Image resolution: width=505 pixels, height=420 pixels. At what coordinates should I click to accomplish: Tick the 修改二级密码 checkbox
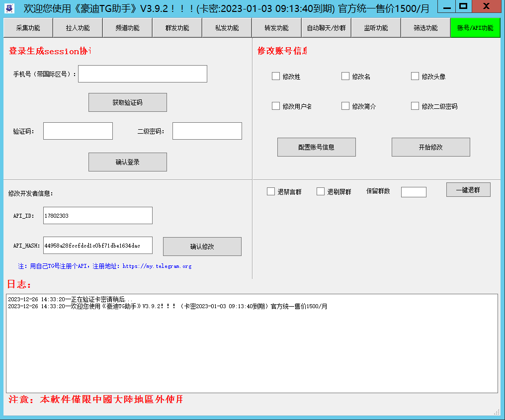tap(415, 106)
